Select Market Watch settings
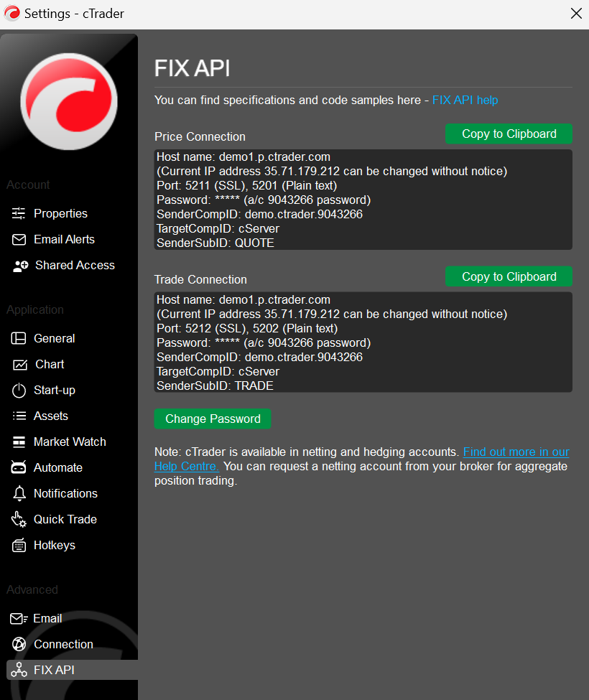 click(x=70, y=442)
